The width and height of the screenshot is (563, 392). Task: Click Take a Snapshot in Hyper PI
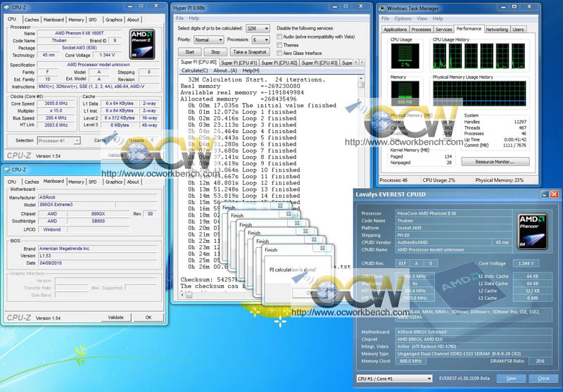[250, 52]
